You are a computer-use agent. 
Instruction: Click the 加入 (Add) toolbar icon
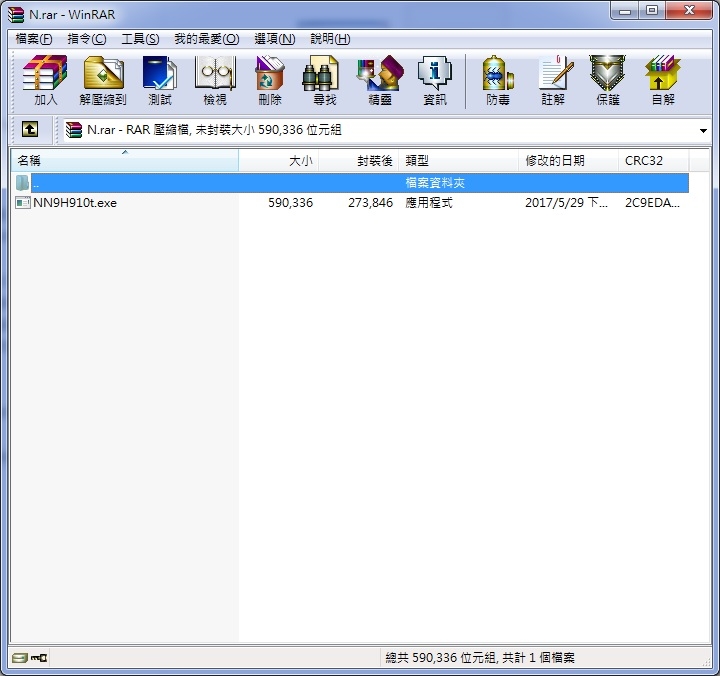point(45,80)
